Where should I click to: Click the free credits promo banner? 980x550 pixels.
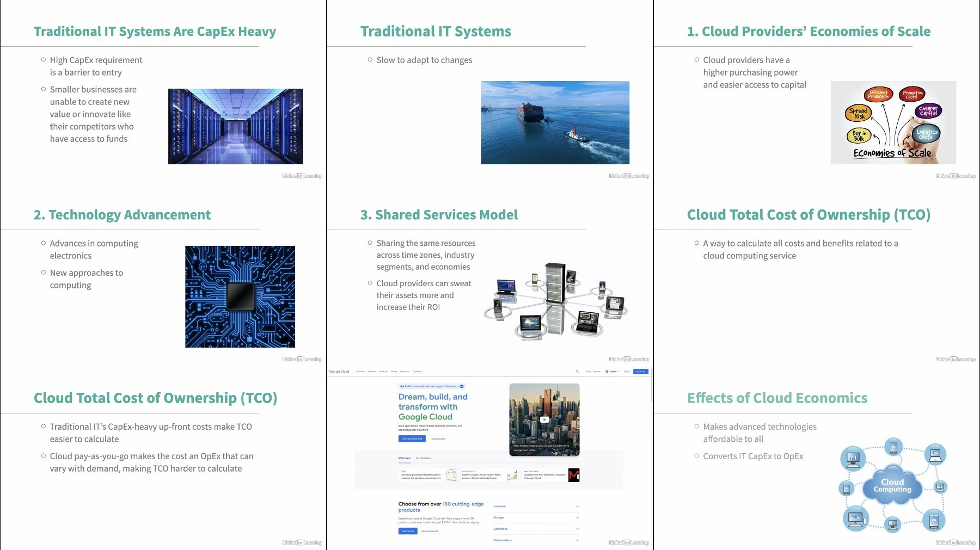tap(431, 386)
